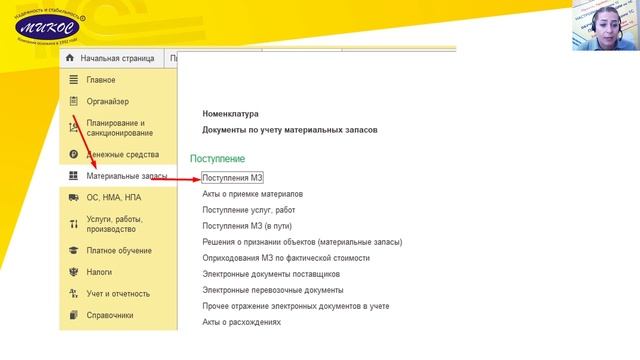The height and width of the screenshot is (360, 640).
Task: Open Поступление услуг, работ link
Action: click(x=249, y=210)
